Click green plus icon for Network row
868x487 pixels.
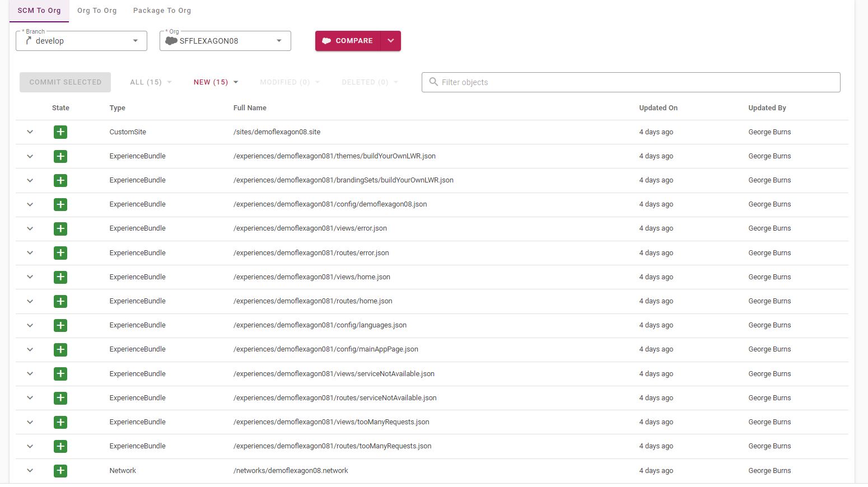pyautogui.click(x=60, y=471)
